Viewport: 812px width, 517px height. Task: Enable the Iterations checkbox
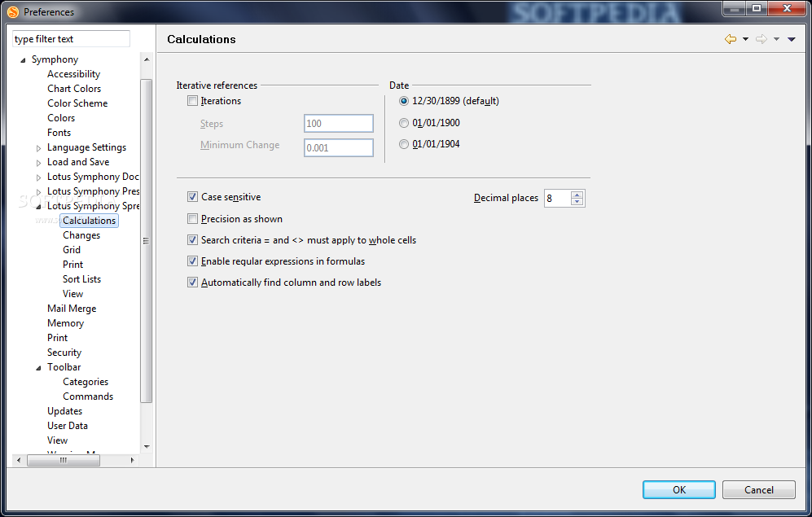pyautogui.click(x=193, y=101)
